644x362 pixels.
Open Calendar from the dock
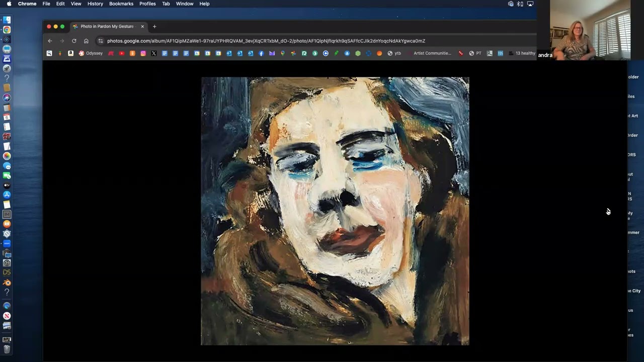pos(7,117)
